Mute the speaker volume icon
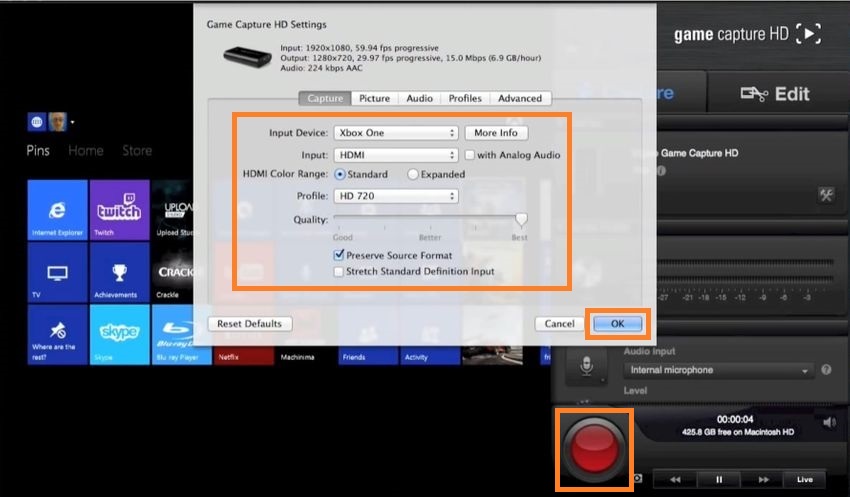The image size is (850, 497). (x=829, y=422)
